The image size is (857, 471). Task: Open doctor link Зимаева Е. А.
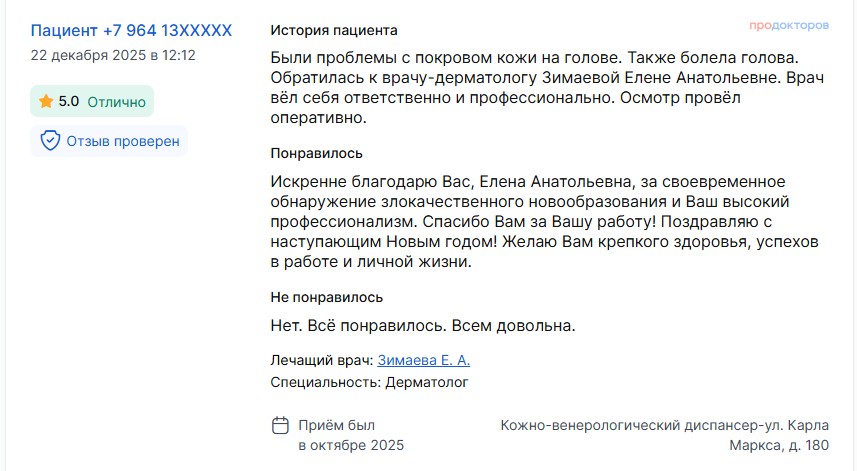423,360
